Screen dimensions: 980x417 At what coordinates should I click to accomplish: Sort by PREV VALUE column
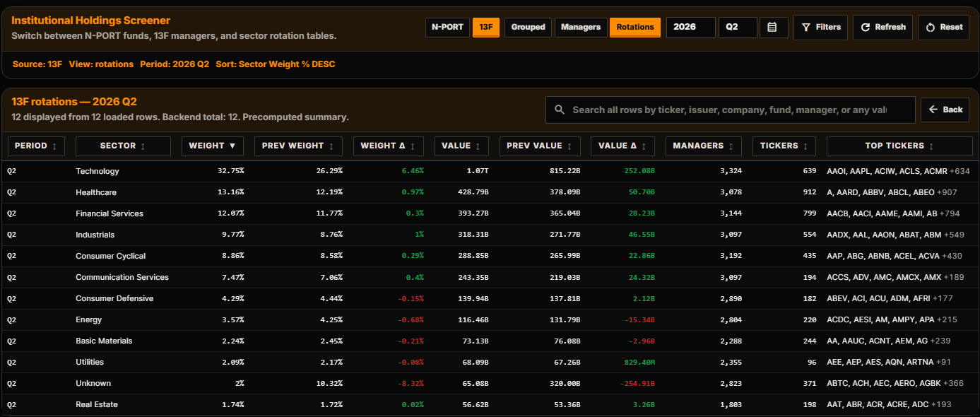click(539, 146)
